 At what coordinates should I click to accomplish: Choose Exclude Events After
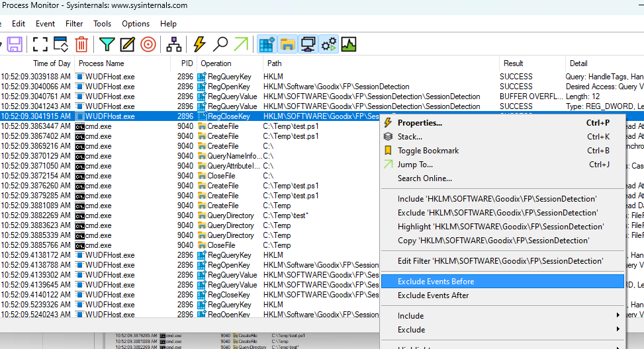[x=503, y=295]
